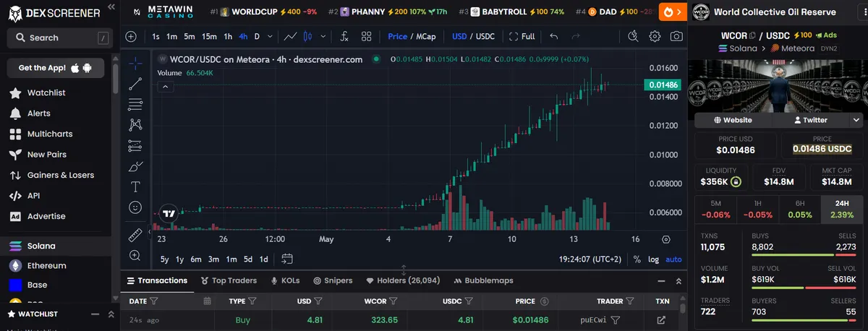Open the Bubblemaps tab
Image resolution: width=868 pixels, height=331 pixels.
[x=483, y=280]
